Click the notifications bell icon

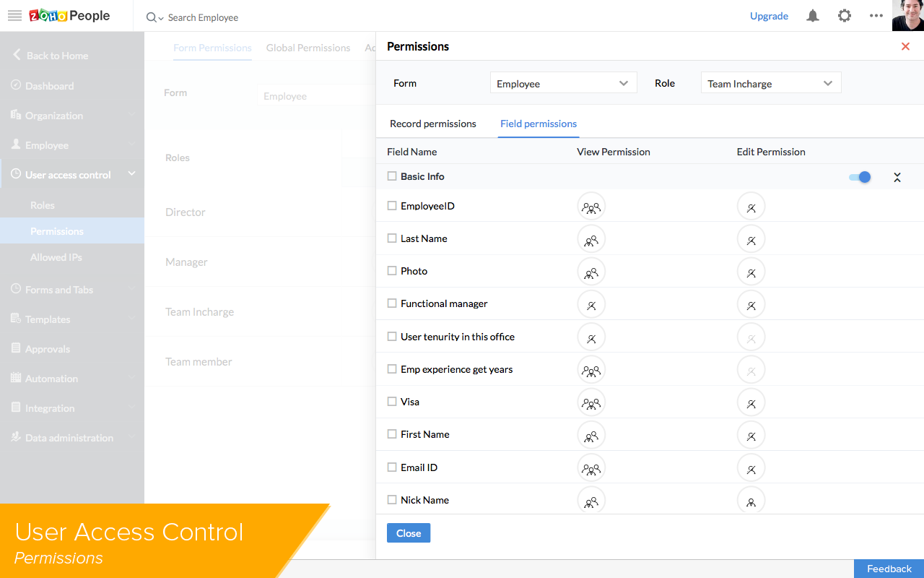[x=813, y=16]
